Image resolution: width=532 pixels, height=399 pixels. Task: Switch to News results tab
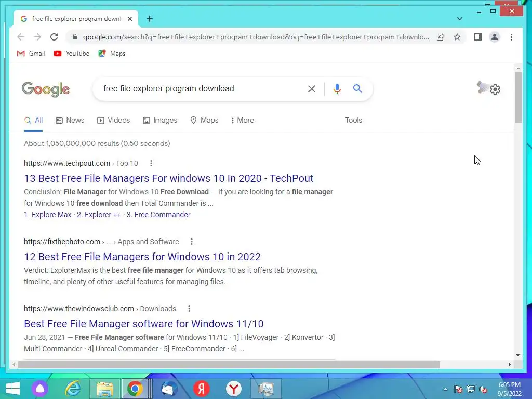70,121
